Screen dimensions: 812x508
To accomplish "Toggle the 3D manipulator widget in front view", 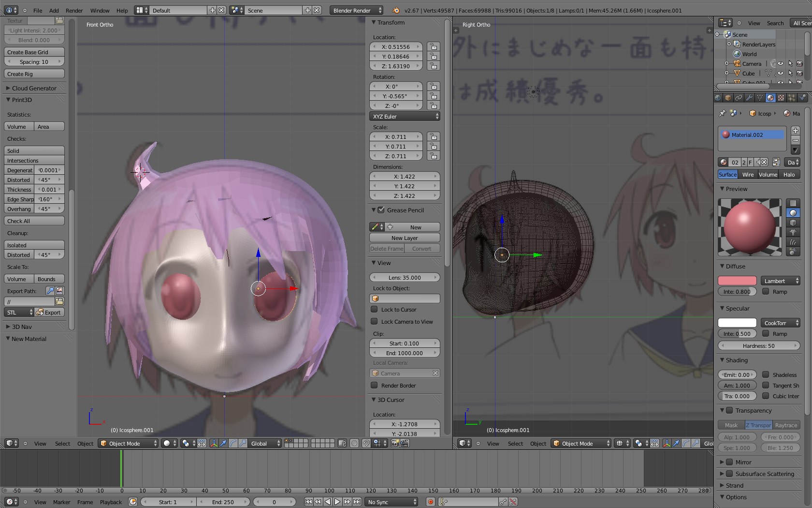I will point(214,443).
